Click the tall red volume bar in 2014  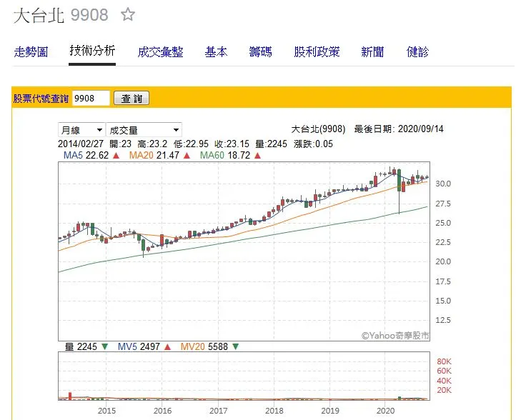pos(70,396)
